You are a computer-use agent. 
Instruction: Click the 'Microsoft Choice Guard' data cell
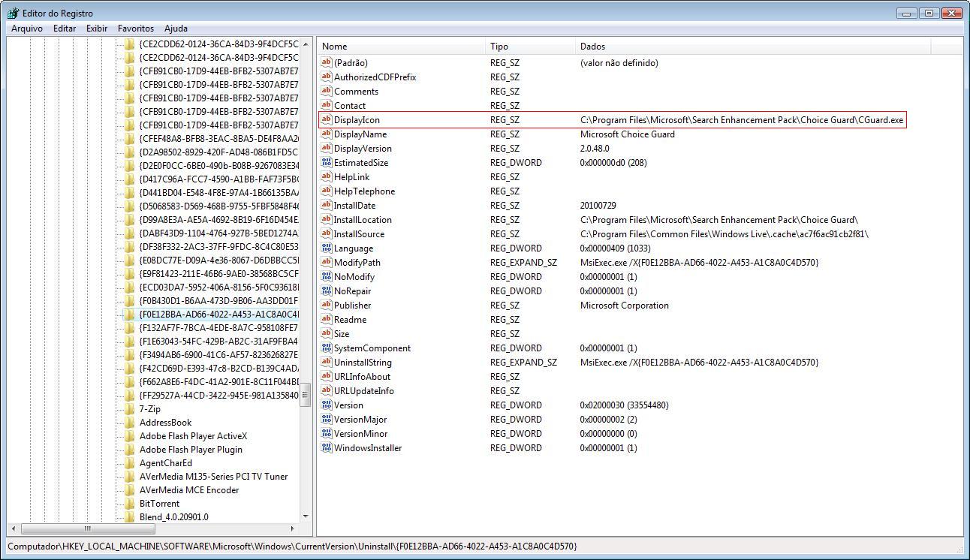628,134
